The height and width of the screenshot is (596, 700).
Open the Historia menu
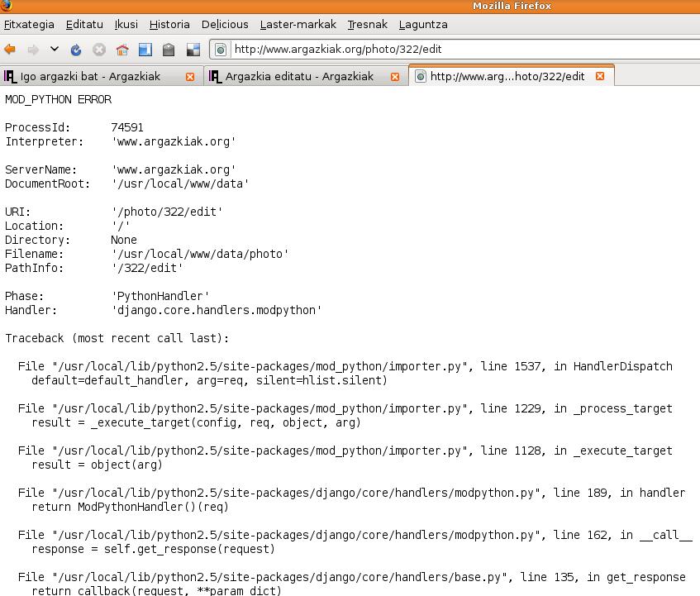pyautogui.click(x=169, y=25)
